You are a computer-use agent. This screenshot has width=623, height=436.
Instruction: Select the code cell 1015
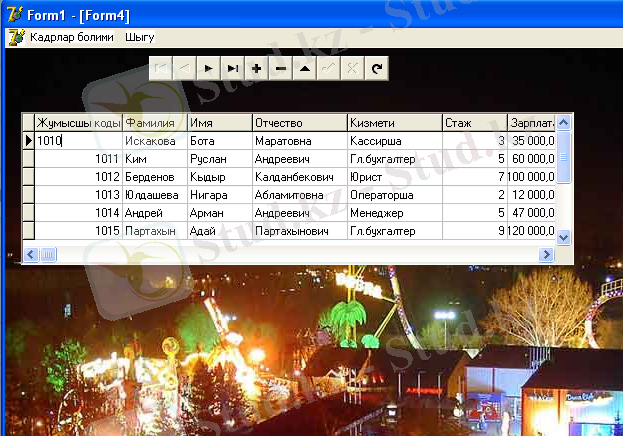79,231
